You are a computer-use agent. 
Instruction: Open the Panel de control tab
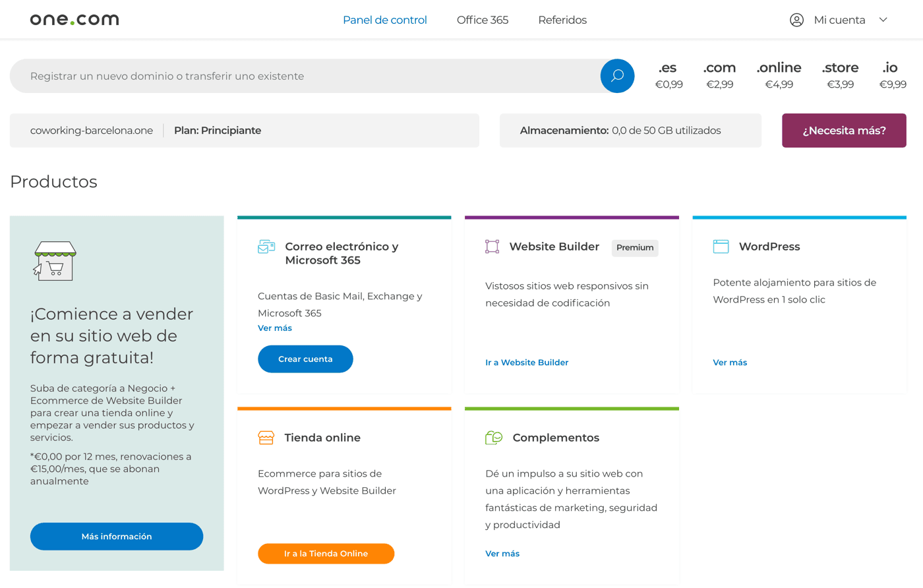tap(385, 20)
